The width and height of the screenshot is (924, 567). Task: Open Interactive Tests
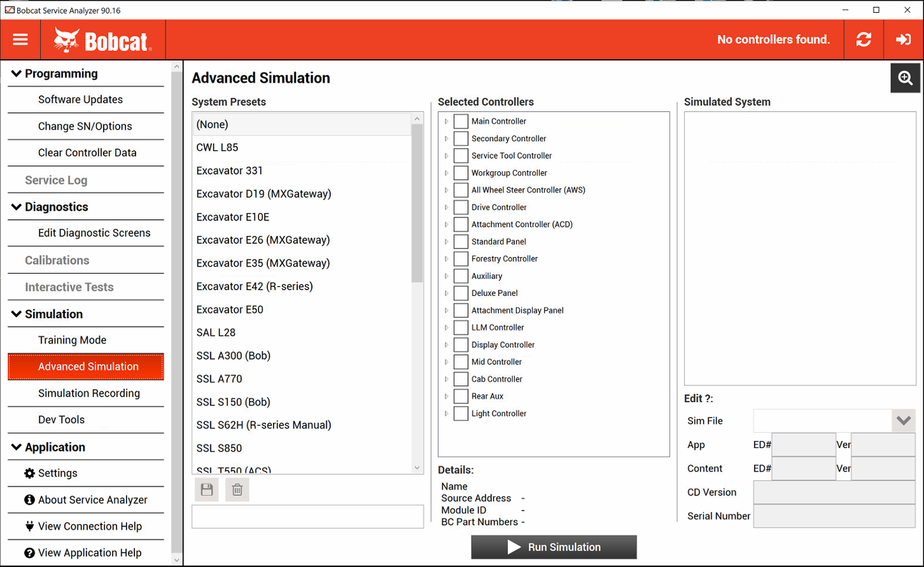coord(86,287)
